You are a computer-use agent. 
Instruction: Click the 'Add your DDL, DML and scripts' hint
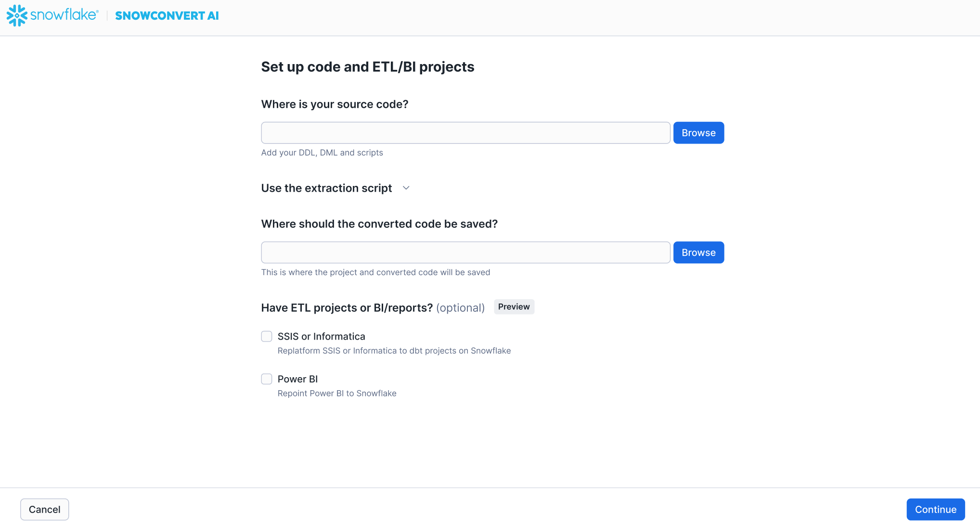click(x=322, y=153)
